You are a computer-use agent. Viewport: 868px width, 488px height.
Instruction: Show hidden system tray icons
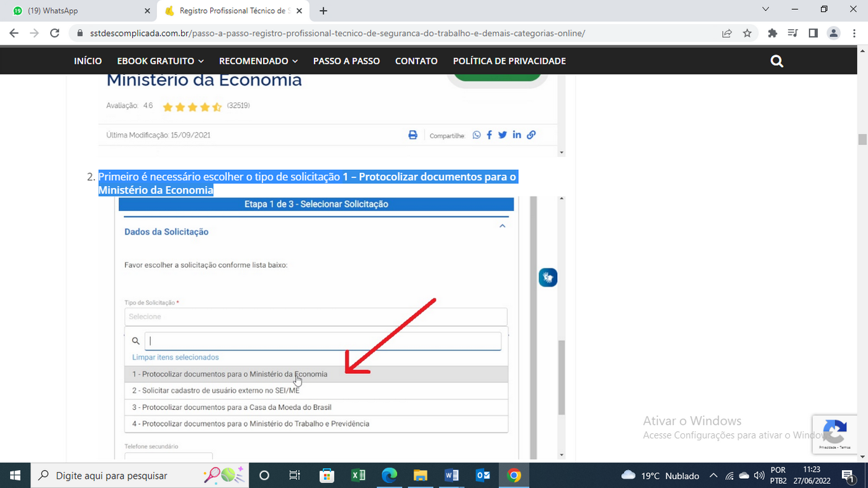(x=714, y=476)
